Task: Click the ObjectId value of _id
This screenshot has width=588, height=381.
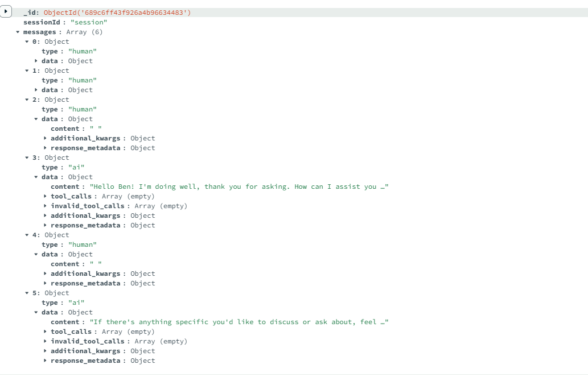Action: (117, 13)
